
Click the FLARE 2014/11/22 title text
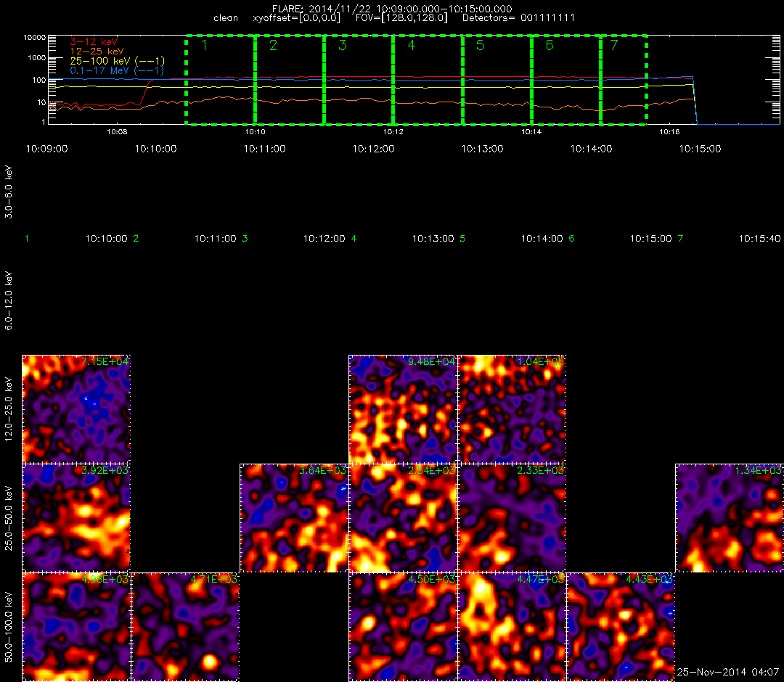click(392, 9)
